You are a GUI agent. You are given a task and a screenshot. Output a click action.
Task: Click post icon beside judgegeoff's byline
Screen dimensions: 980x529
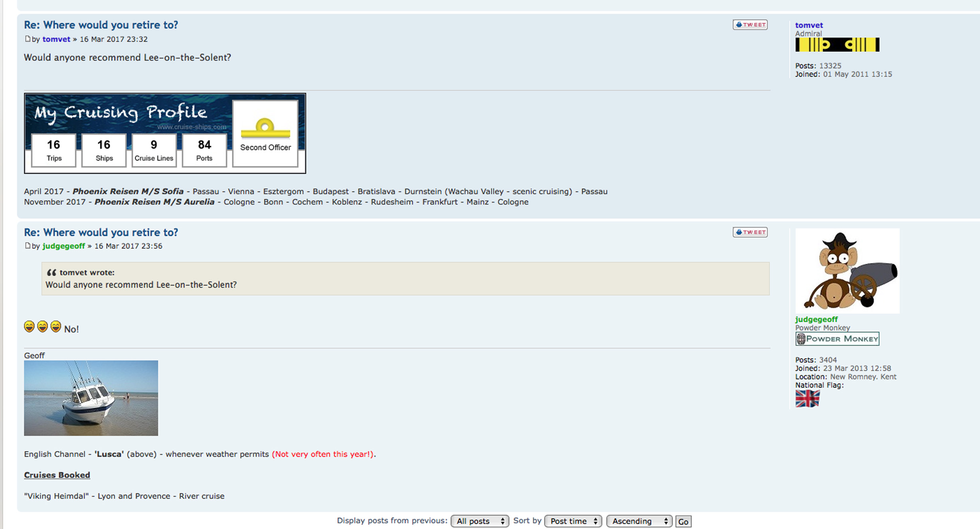point(28,246)
